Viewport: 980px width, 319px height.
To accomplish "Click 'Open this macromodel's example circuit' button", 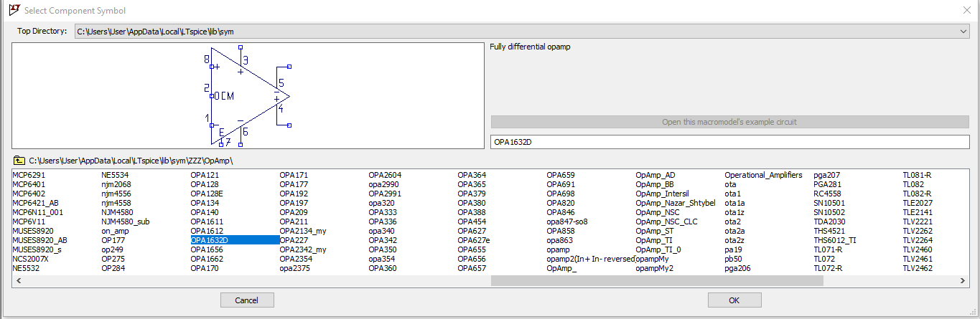I will tap(730, 122).
